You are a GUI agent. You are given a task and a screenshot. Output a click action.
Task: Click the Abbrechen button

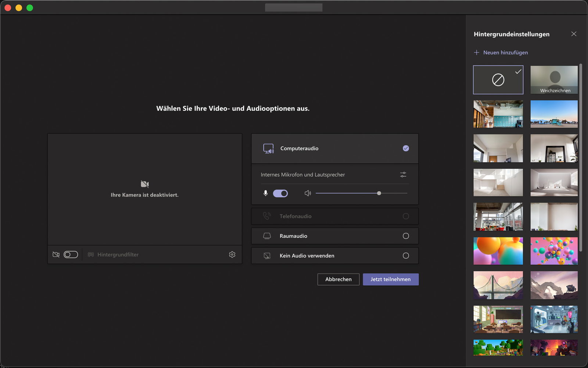338,279
